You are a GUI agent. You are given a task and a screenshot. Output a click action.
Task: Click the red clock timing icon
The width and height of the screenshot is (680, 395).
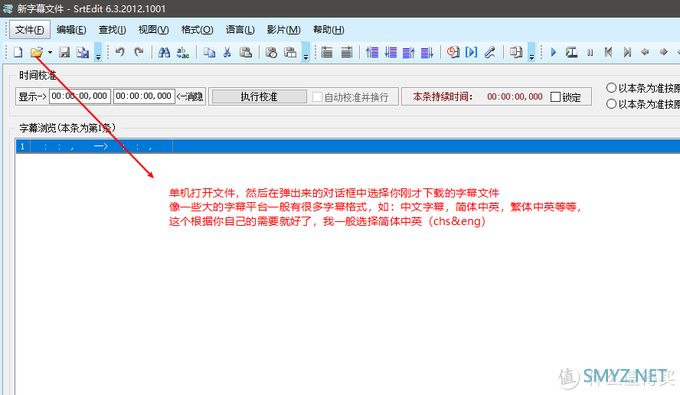coord(453,52)
